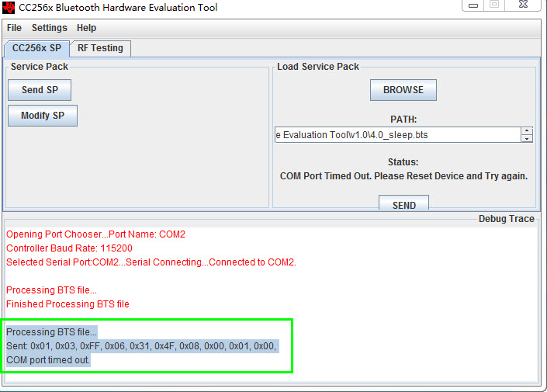The image size is (547, 392).
Task: Click the service pack PATH input field
Action: click(398, 135)
